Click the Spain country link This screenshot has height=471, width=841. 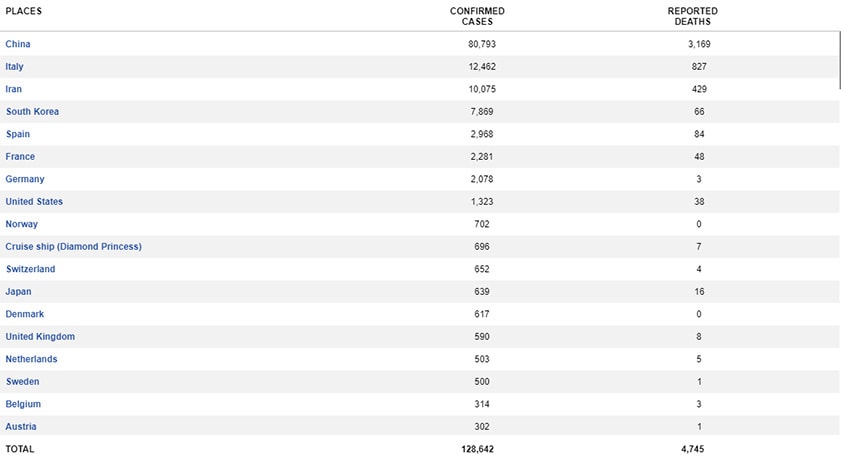(18, 134)
